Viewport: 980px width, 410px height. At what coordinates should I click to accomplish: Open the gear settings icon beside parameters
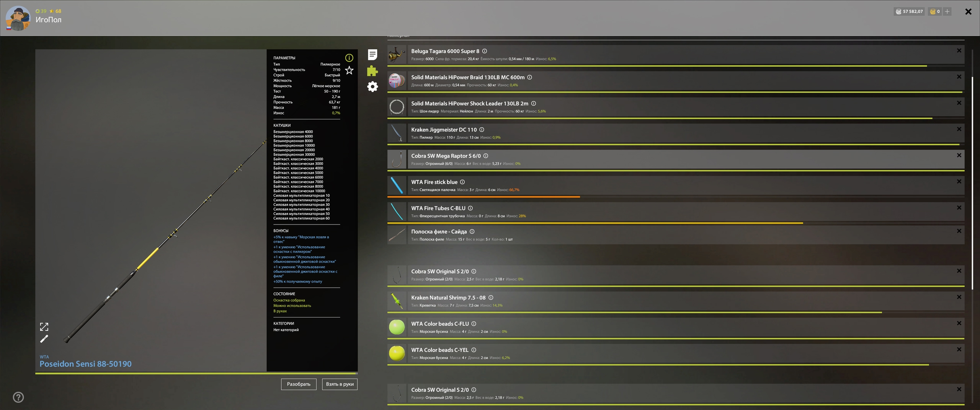pos(372,86)
